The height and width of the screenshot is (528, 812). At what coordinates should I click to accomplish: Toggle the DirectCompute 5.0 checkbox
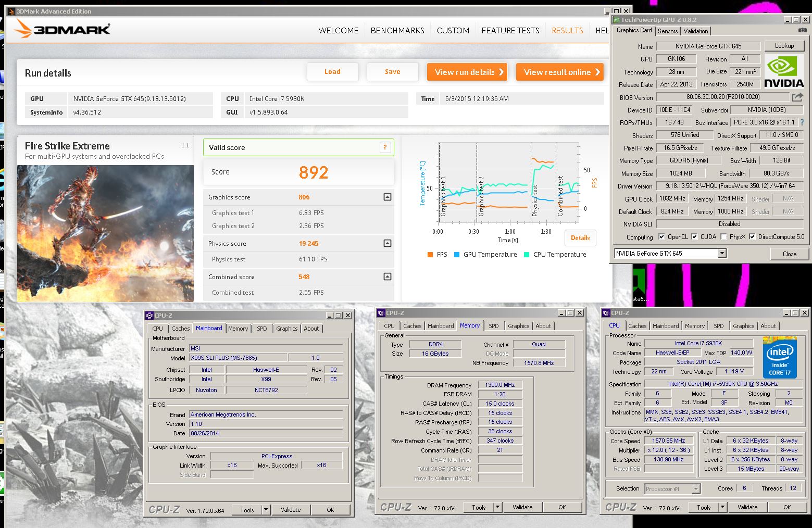click(x=752, y=236)
